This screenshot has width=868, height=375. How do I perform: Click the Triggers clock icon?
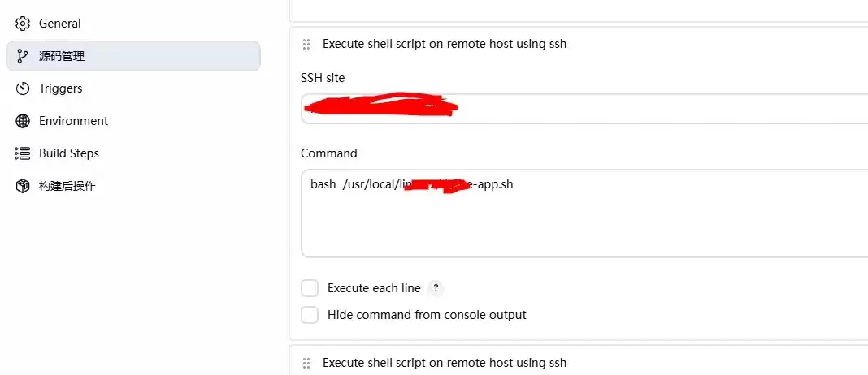pyautogui.click(x=23, y=88)
